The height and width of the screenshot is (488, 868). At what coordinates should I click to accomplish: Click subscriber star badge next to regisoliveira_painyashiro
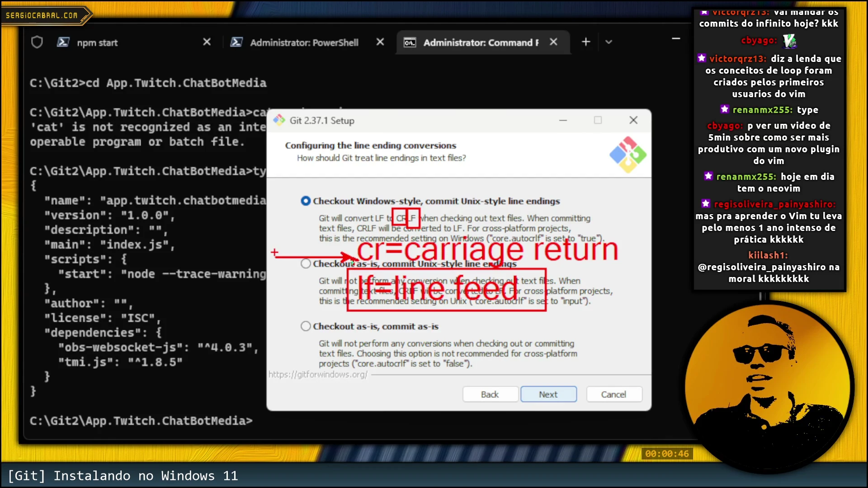tap(706, 204)
